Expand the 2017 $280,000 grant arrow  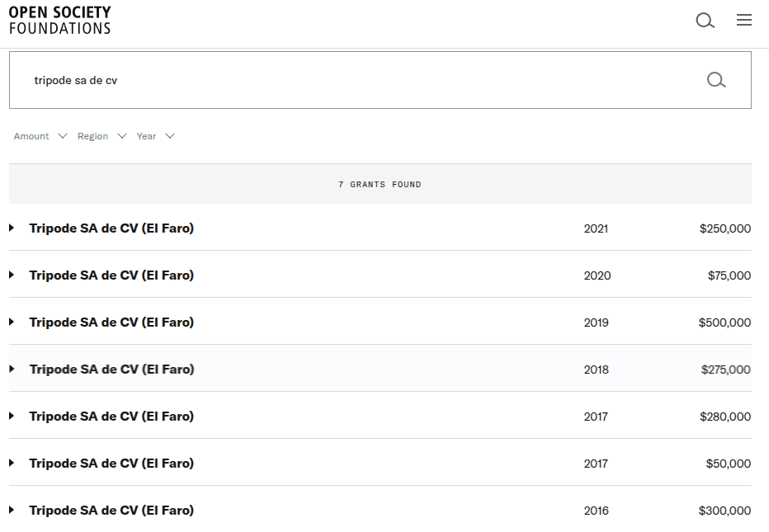pyautogui.click(x=12, y=417)
